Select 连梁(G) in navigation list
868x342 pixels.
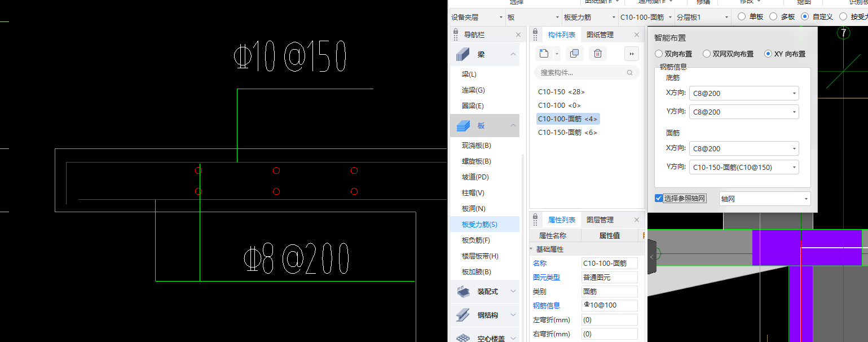click(473, 90)
